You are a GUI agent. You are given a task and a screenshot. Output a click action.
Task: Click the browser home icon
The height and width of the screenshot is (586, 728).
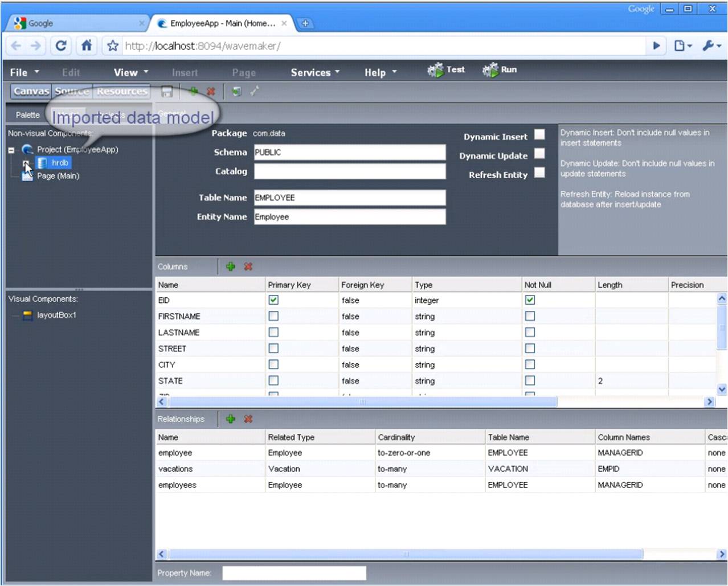coord(87,46)
